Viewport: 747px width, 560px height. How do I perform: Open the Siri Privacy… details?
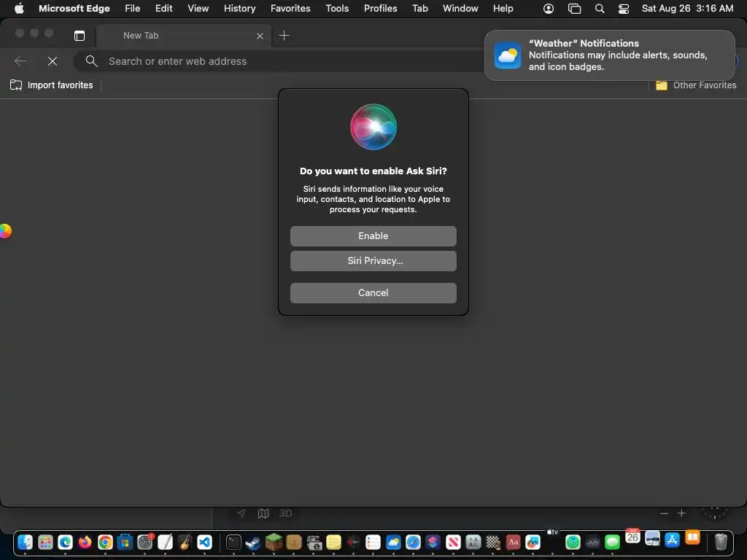pyautogui.click(x=373, y=261)
